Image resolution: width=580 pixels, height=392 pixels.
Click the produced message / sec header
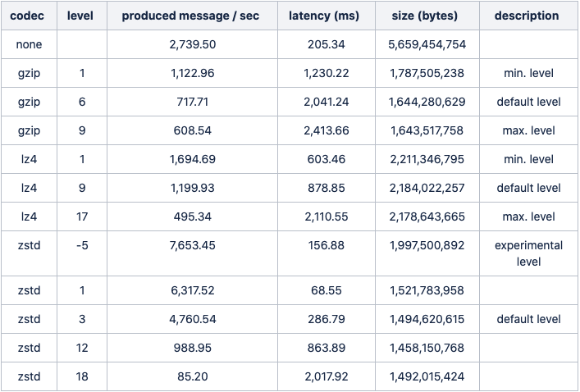tap(190, 16)
